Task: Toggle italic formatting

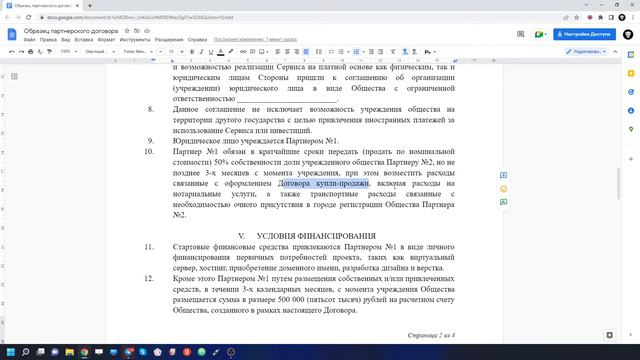Action: 201,52
